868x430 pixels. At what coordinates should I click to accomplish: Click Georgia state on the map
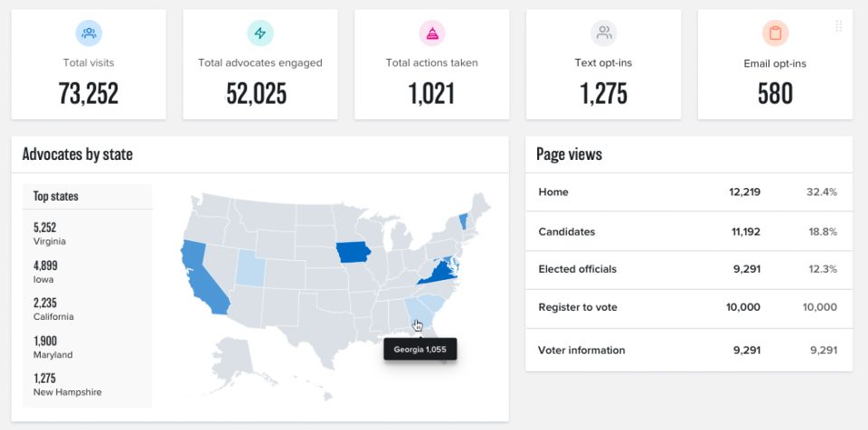coord(415,315)
